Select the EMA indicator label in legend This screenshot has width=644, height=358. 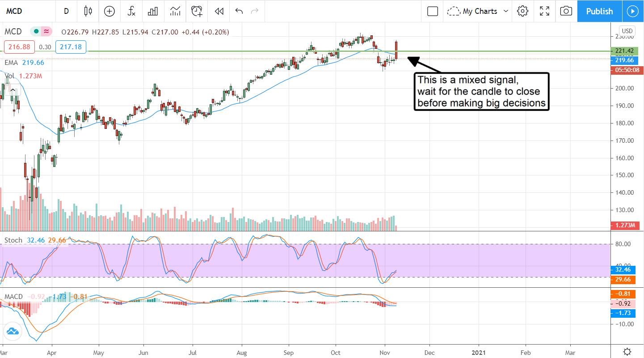pyautogui.click(x=11, y=63)
